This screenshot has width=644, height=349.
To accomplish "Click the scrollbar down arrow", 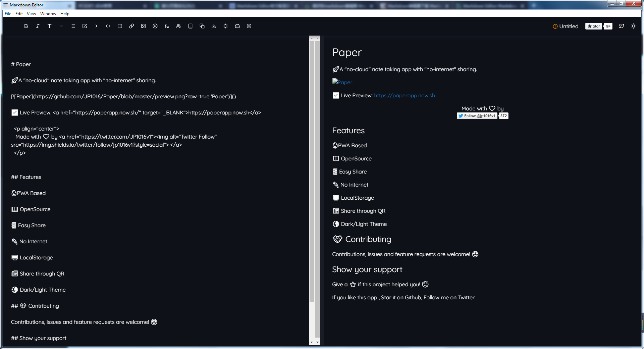I will [312, 342].
